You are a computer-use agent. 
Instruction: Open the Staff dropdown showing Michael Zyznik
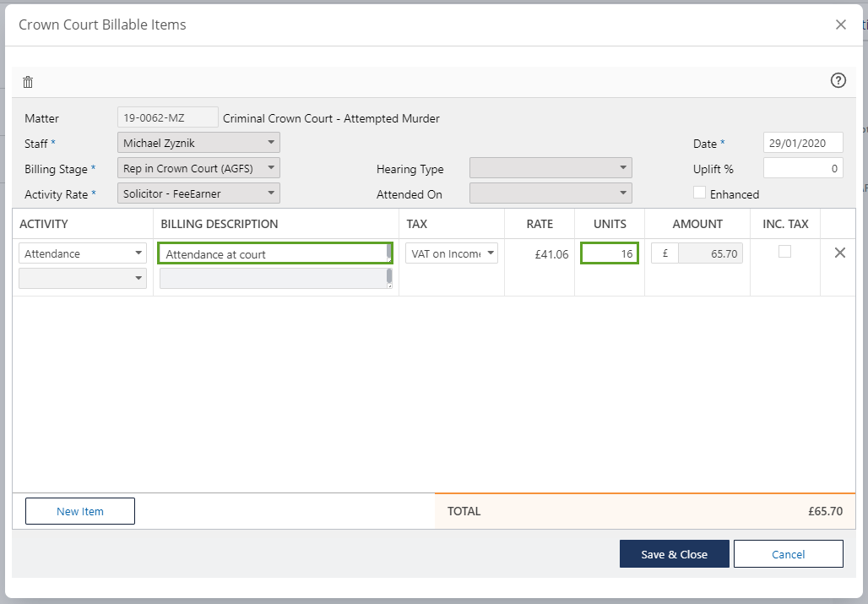(198, 143)
